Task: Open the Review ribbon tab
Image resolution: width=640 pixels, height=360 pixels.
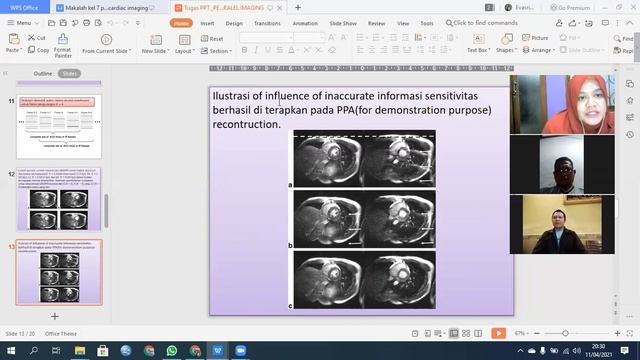Action: [376, 23]
